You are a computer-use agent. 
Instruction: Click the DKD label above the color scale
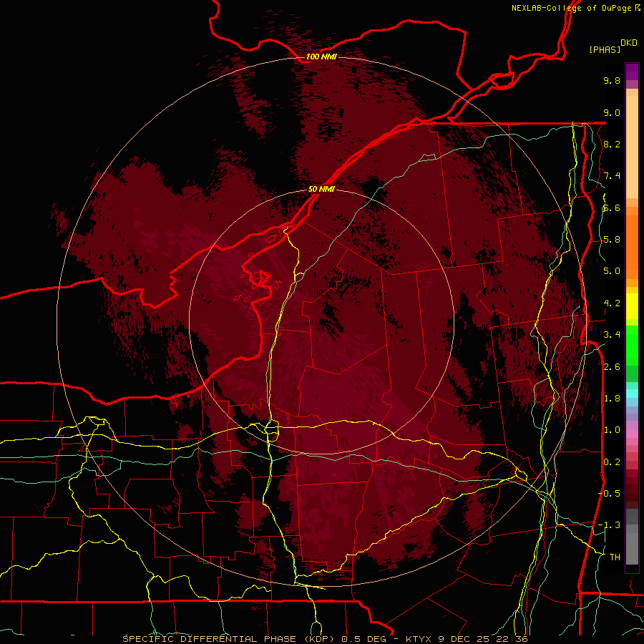[x=629, y=43]
